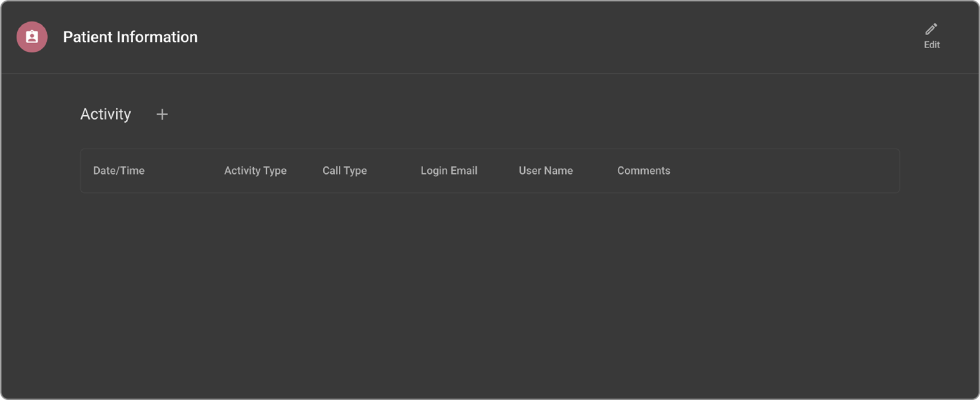Click the User Name column header
The image size is (980, 400).
click(545, 171)
